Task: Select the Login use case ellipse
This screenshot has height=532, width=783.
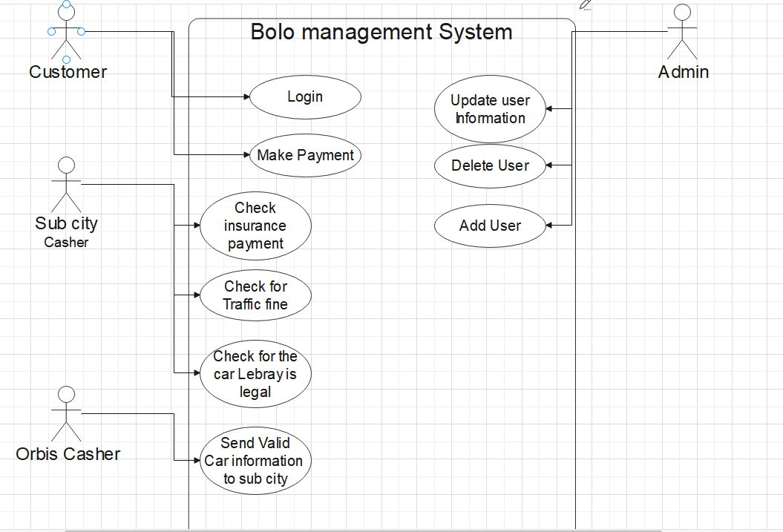Action: (x=305, y=96)
